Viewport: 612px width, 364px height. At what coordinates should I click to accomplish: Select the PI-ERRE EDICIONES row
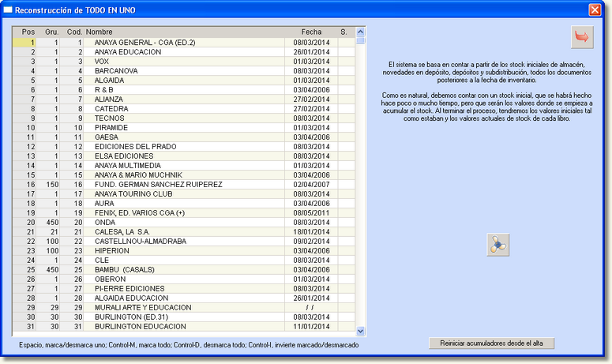point(184,288)
